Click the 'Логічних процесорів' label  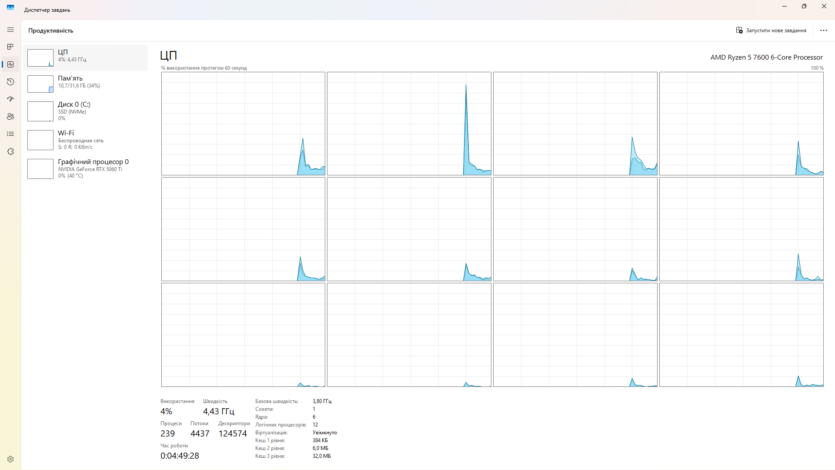click(281, 425)
